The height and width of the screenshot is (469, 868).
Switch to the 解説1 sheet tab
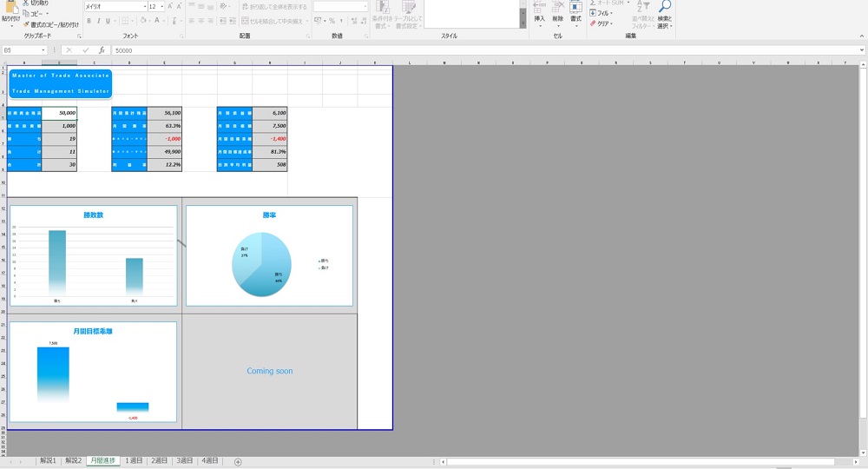[48, 460]
